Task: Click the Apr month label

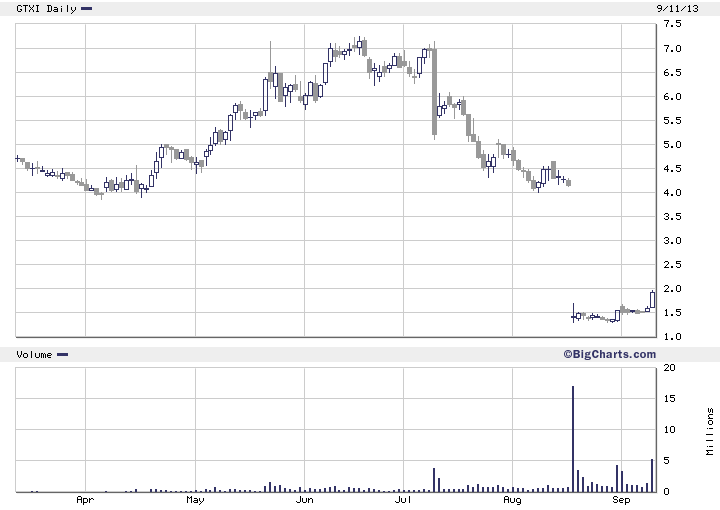Action: (85, 500)
